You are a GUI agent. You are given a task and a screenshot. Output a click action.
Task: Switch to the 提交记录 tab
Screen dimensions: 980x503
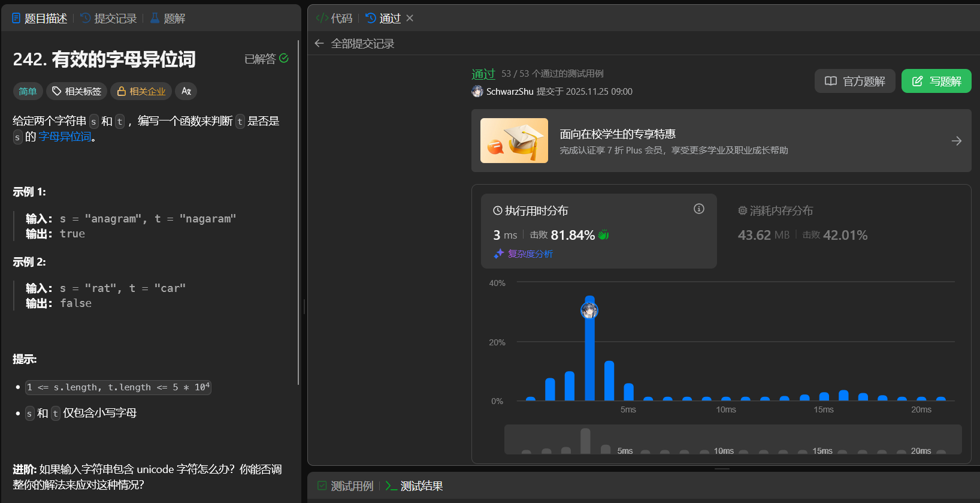point(109,19)
